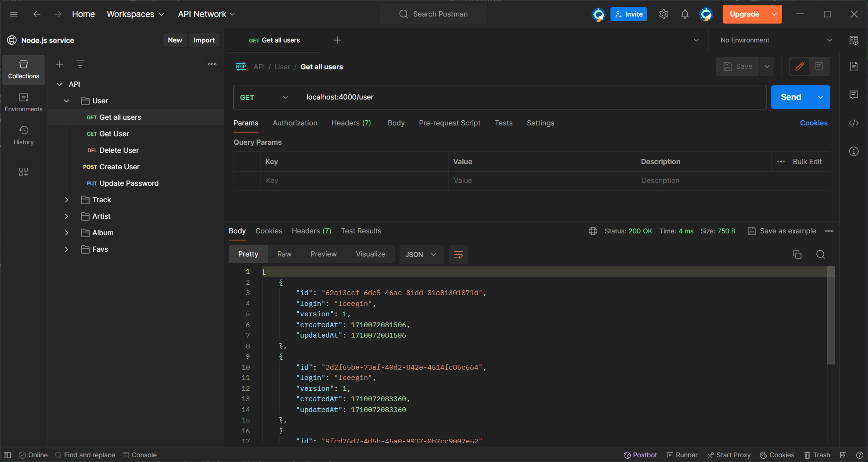Expand the Artist folder
Image resolution: width=868 pixels, height=462 pixels.
[x=67, y=216]
